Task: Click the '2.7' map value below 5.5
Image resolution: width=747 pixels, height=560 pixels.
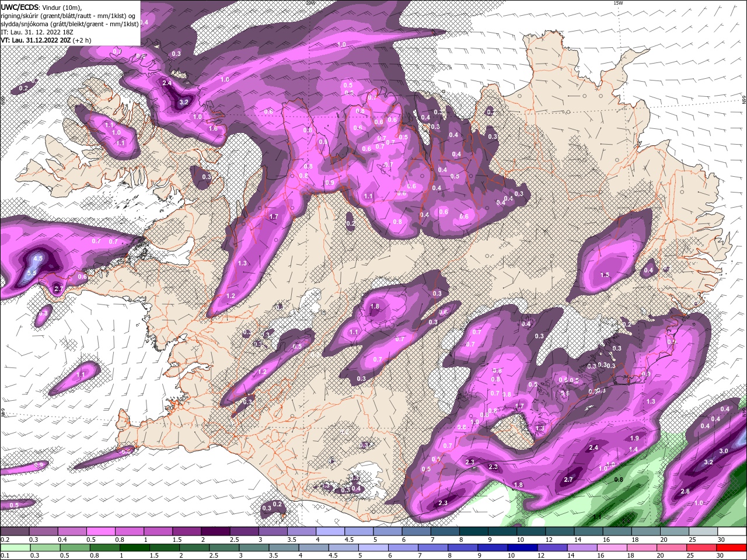Action: point(58,289)
